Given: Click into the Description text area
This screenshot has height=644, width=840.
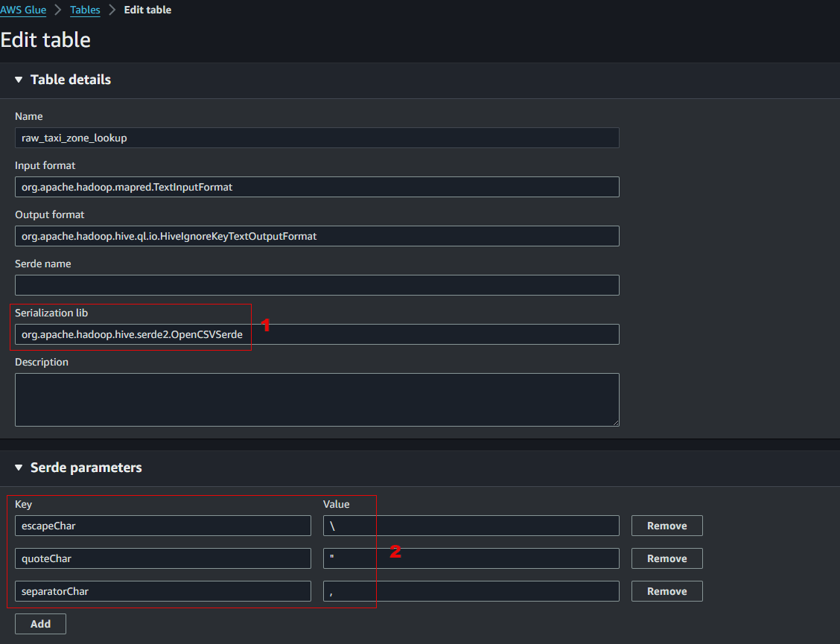Looking at the screenshot, I should click(x=316, y=399).
